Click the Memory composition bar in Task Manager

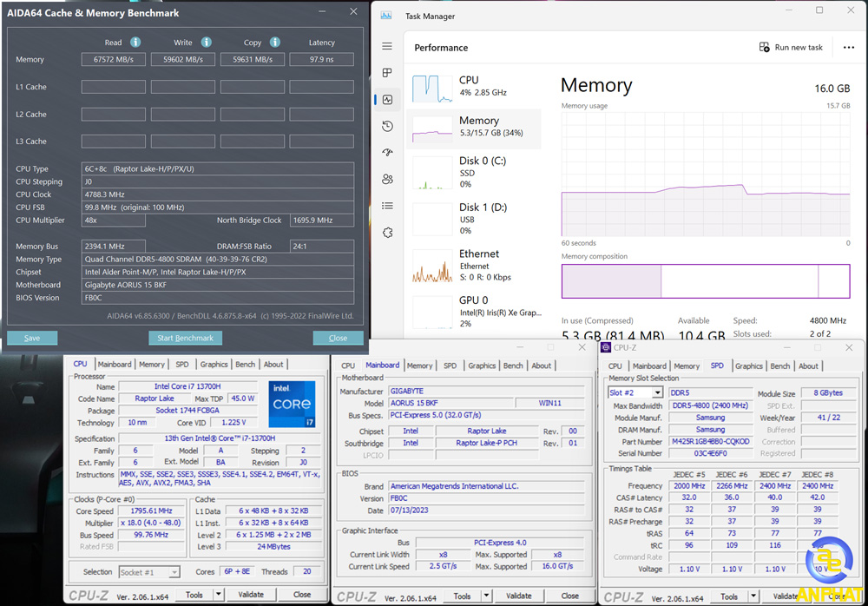click(x=706, y=280)
